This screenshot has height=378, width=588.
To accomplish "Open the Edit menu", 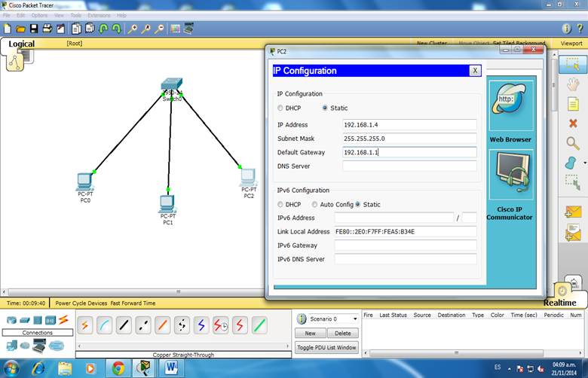I will (x=20, y=15).
